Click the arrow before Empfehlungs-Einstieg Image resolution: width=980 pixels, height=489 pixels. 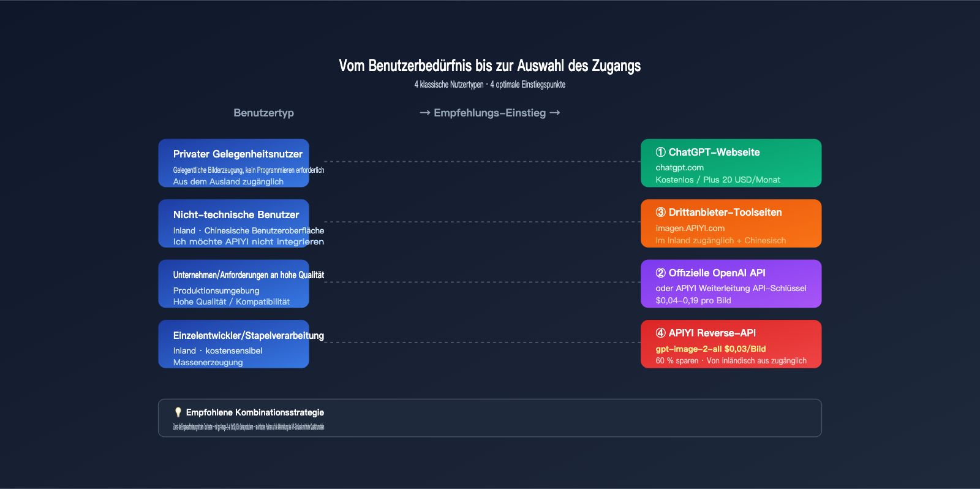coord(424,113)
